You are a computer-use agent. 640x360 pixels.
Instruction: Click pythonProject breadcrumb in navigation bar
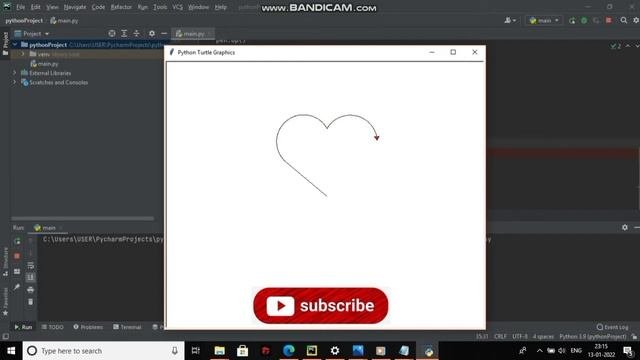pos(24,20)
